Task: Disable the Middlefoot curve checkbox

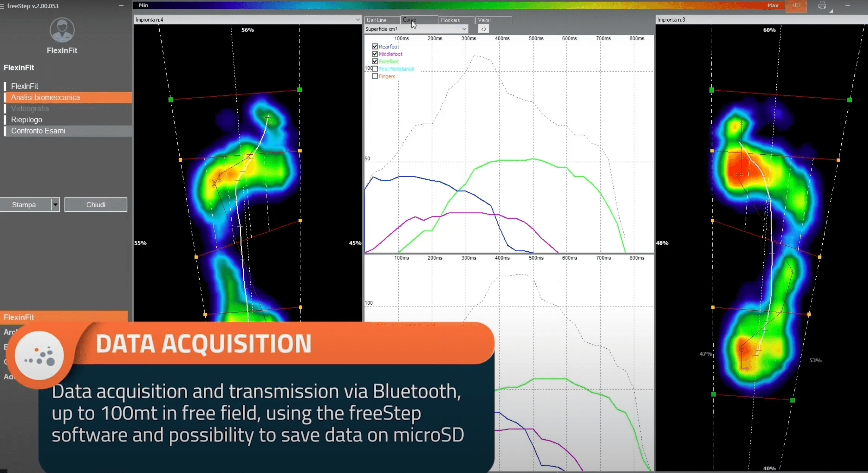Action: (375, 54)
